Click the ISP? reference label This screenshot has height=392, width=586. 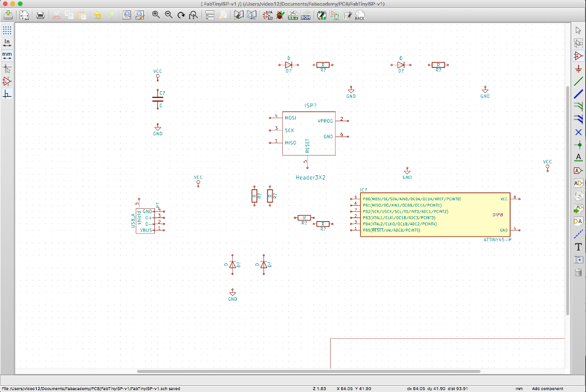310,106
